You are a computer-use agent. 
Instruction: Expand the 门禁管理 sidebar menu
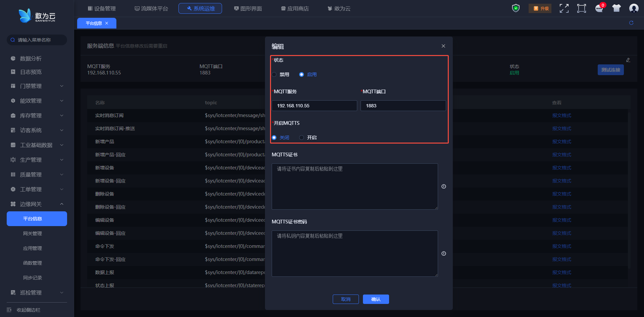[37, 86]
